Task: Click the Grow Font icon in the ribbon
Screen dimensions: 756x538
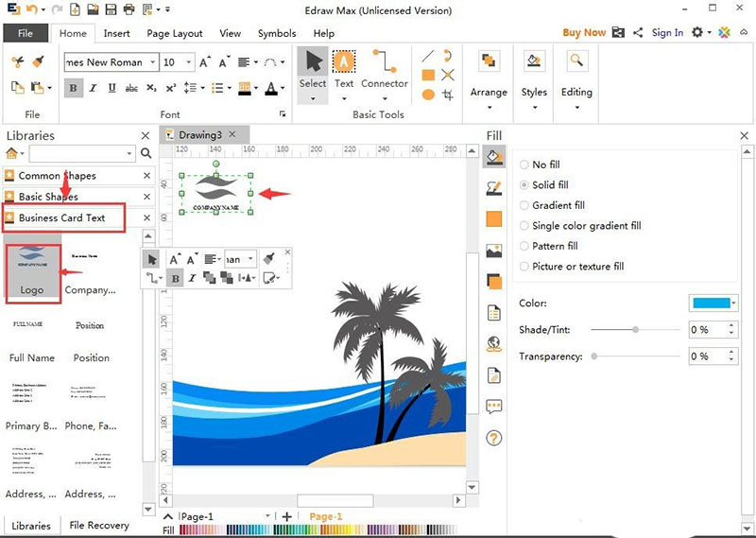Action: (x=204, y=62)
